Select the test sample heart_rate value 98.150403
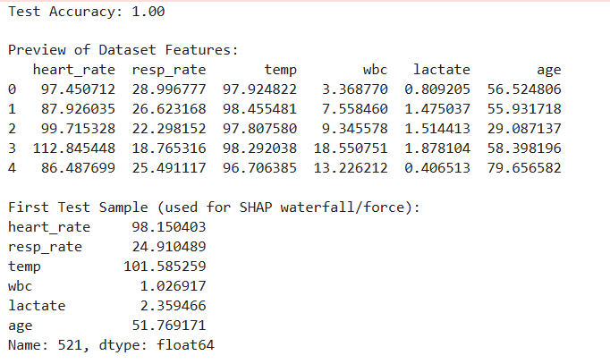 [168, 227]
